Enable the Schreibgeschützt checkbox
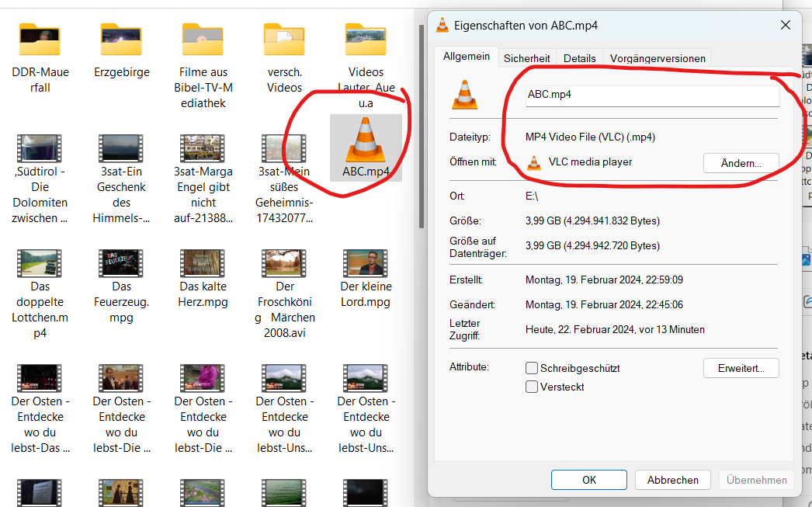This screenshot has height=507, width=812. pos(532,368)
